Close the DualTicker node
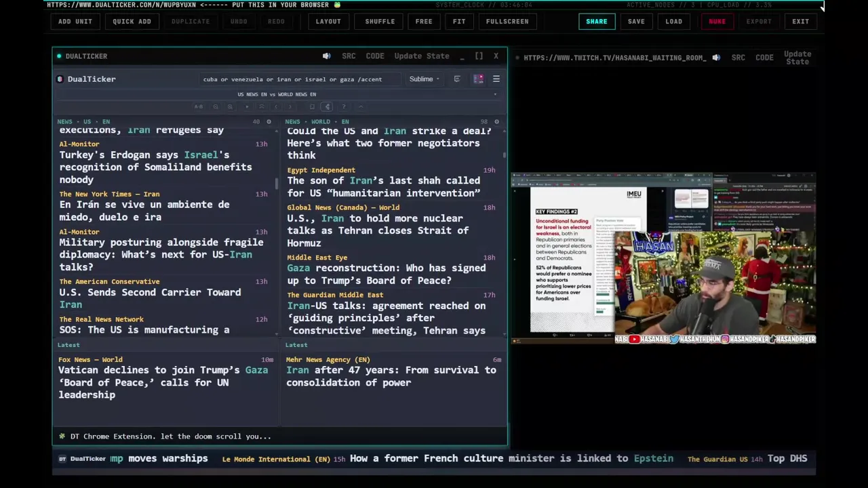Viewport: 868px width, 488px height. click(x=496, y=56)
